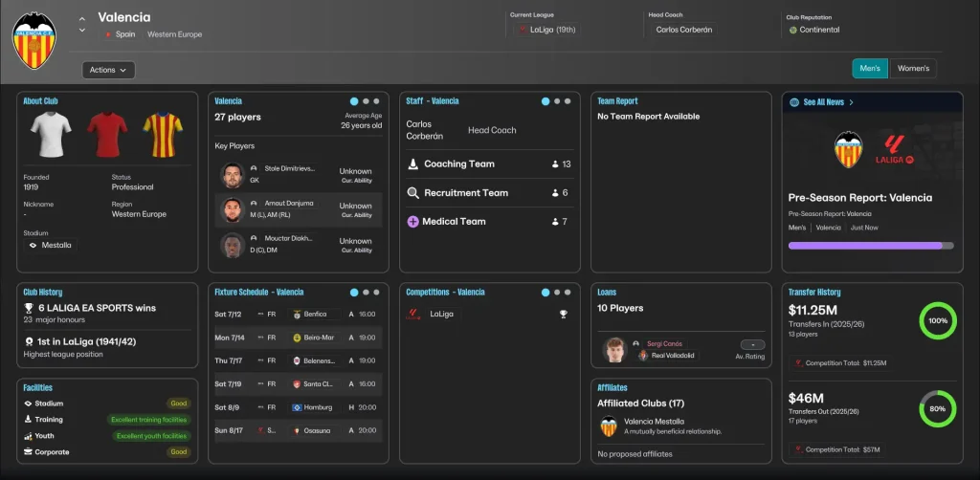Select the red away kit shirt
This screenshot has width=980, height=480.
pyautogui.click(x=107, y=135)
